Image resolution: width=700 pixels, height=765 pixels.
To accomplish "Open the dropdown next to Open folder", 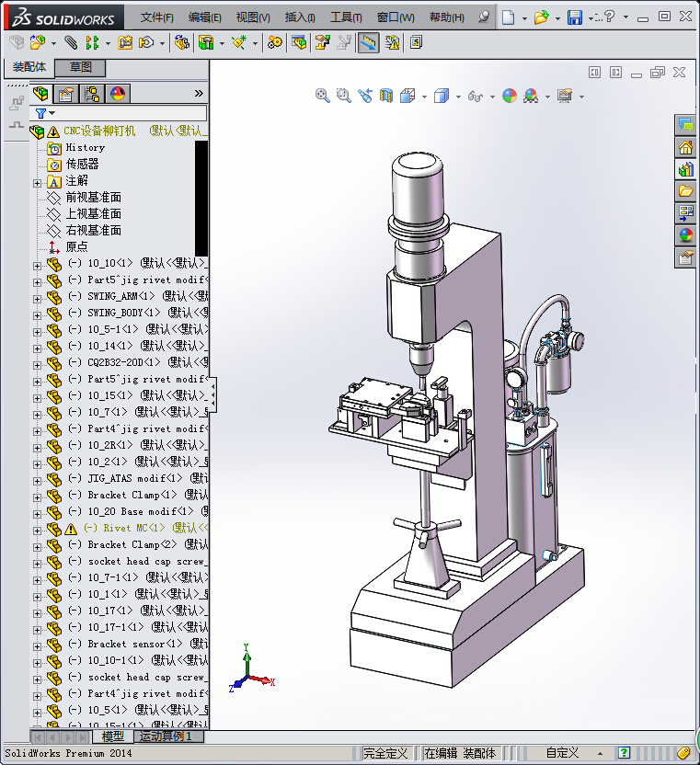I will coord(557,18).
